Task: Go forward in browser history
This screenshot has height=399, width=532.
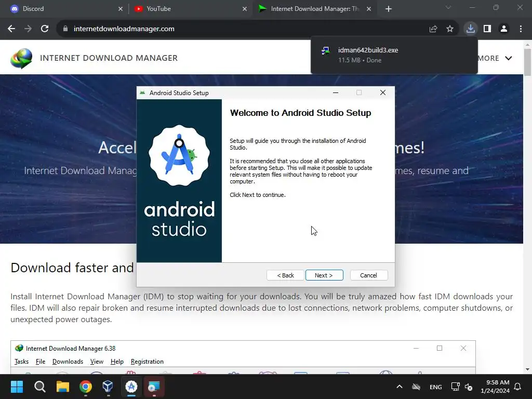Action: click(x=28, y=29)
